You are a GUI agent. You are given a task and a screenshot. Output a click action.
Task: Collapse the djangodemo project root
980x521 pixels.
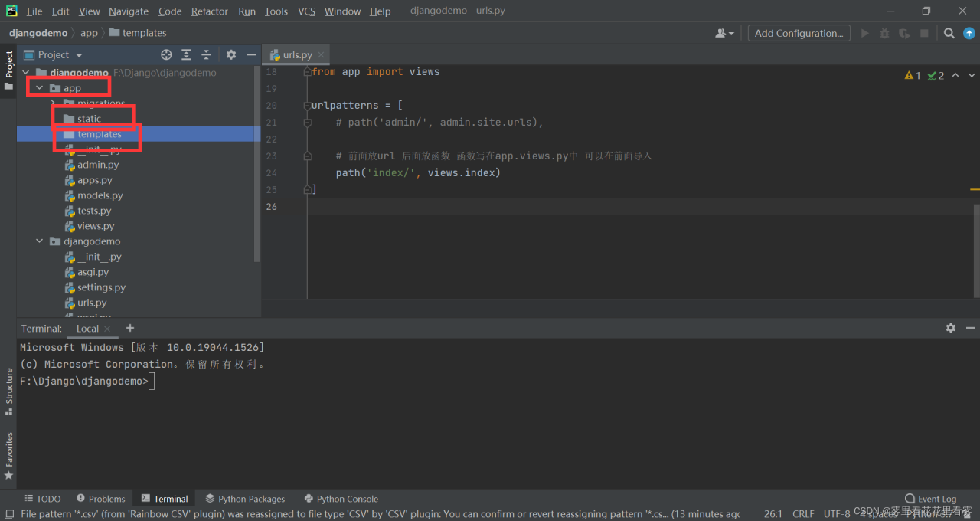click(26, 73)
